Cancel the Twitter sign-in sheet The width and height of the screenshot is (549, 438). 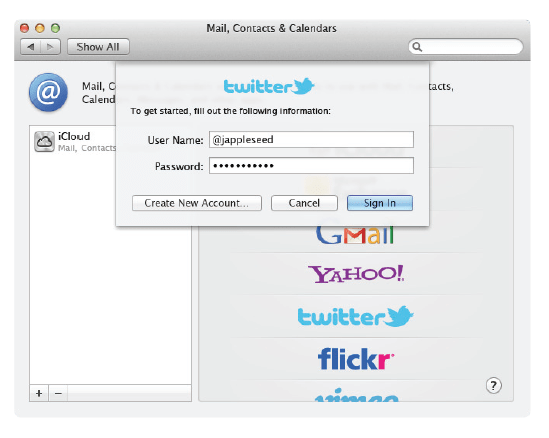(x=304, y=203)
